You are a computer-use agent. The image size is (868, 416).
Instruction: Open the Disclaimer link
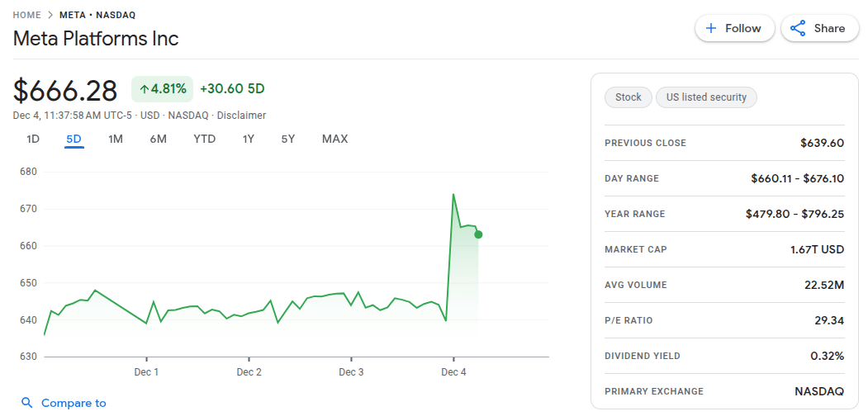[x=241, y=116]
